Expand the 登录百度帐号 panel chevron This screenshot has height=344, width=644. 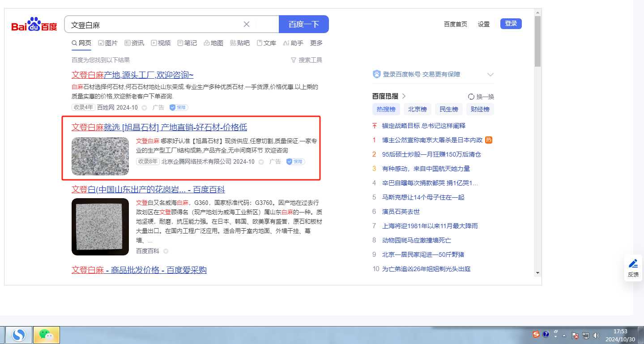(x=490, y=75)
